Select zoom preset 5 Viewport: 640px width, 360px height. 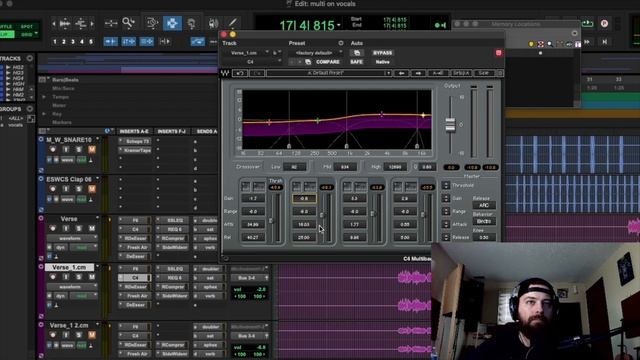pyautogui.click(x=91, y=41)
